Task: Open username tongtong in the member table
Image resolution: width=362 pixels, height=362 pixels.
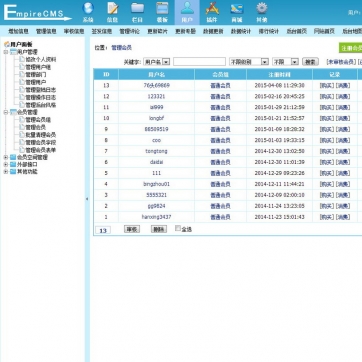Action: pyautogui.click(x=156, y=151)
